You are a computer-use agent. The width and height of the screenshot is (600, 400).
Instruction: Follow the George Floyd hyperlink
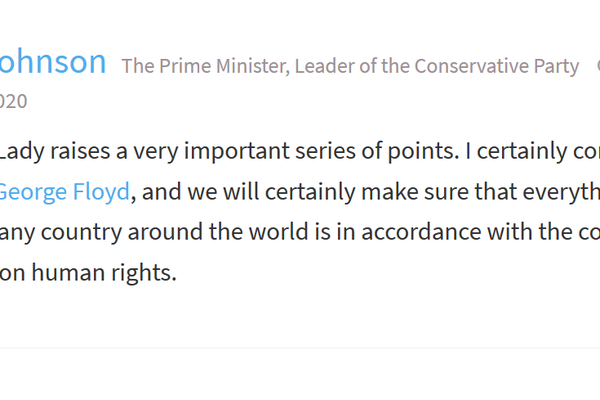pyautogui.click(x=64, y=191)
